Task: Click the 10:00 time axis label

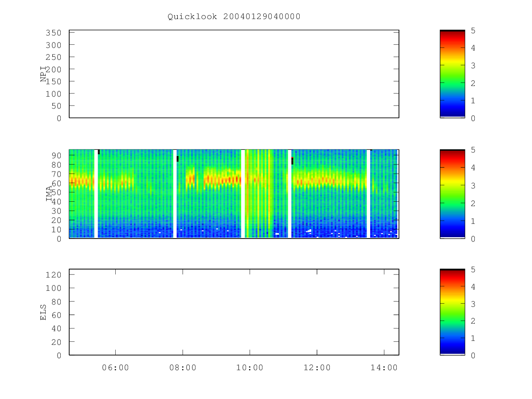Action: tap(250, 368)
